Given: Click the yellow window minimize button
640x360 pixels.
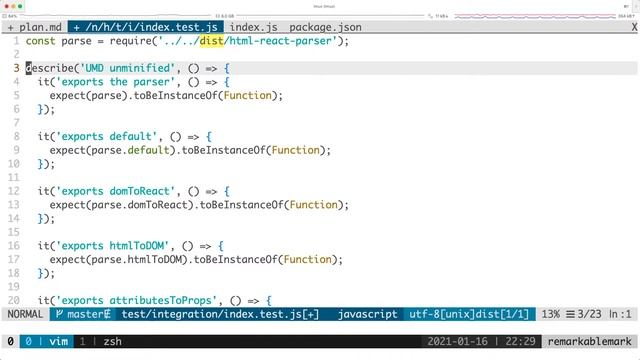Looking at the screenshot, I should [13, 6].
